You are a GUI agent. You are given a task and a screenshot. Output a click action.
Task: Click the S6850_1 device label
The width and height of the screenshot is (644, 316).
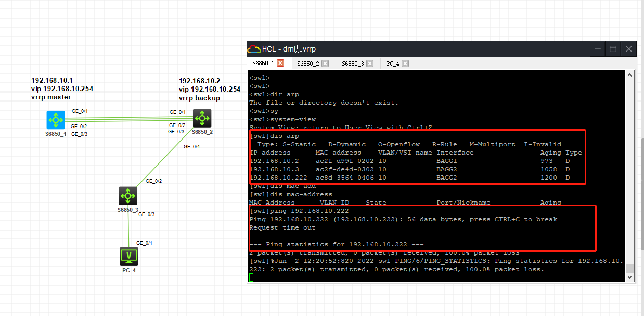tap(56, 134)
